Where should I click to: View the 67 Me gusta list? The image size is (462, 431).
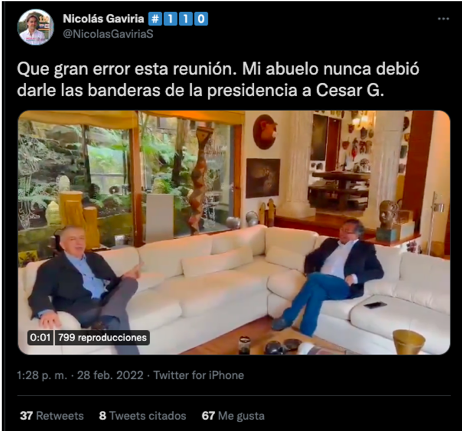pyautogui.click(x=233, y=416)
